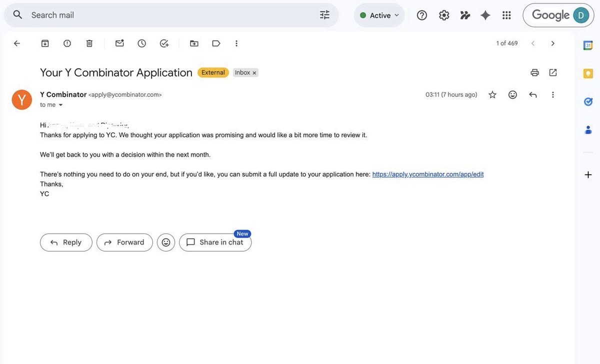Add emoji reaction beside the star
Image resolution: width=600 pixels, height=364 pixels.
[512, 95]
